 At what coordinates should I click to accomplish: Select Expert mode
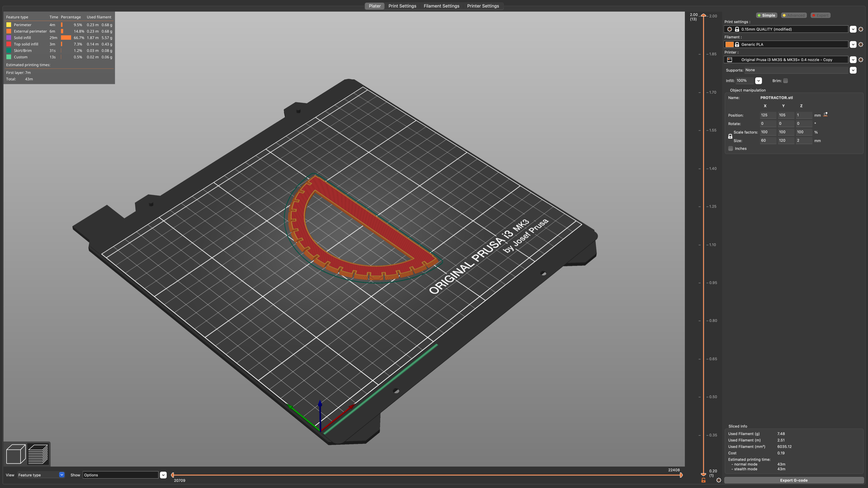point(820,15)
